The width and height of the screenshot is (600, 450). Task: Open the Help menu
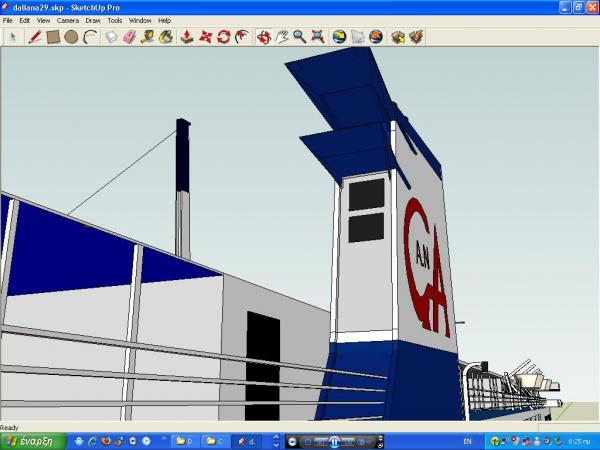[165, 21]
